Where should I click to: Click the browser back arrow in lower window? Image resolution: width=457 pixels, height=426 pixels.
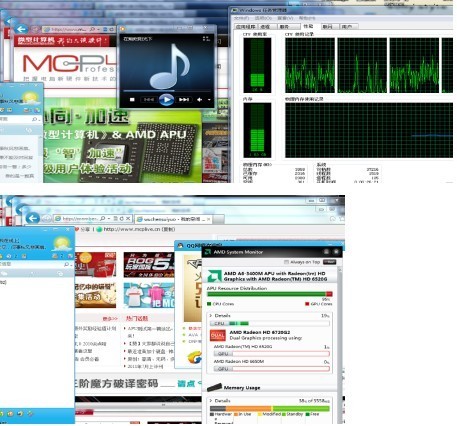pos(33,218)
